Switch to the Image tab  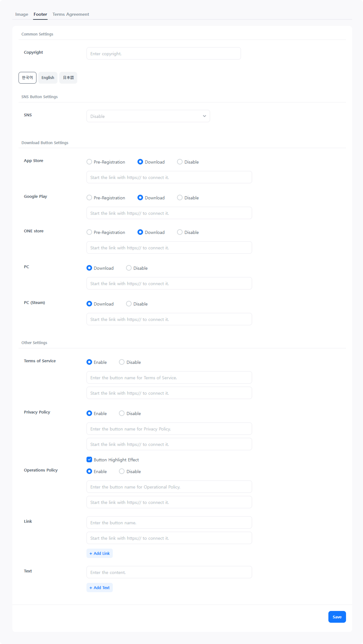[x=22, y=14]
